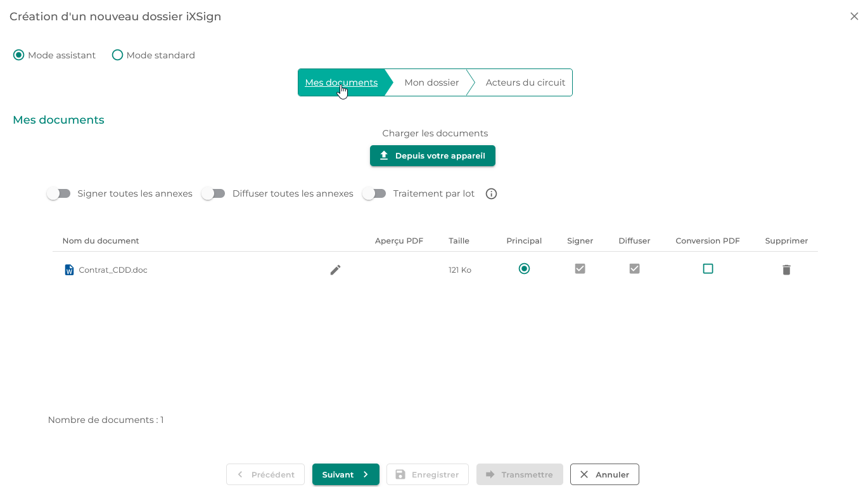The width and height of the screenshot is (868, 487).
Task: Select Mode assistant radio button
Action: point(18,55)
